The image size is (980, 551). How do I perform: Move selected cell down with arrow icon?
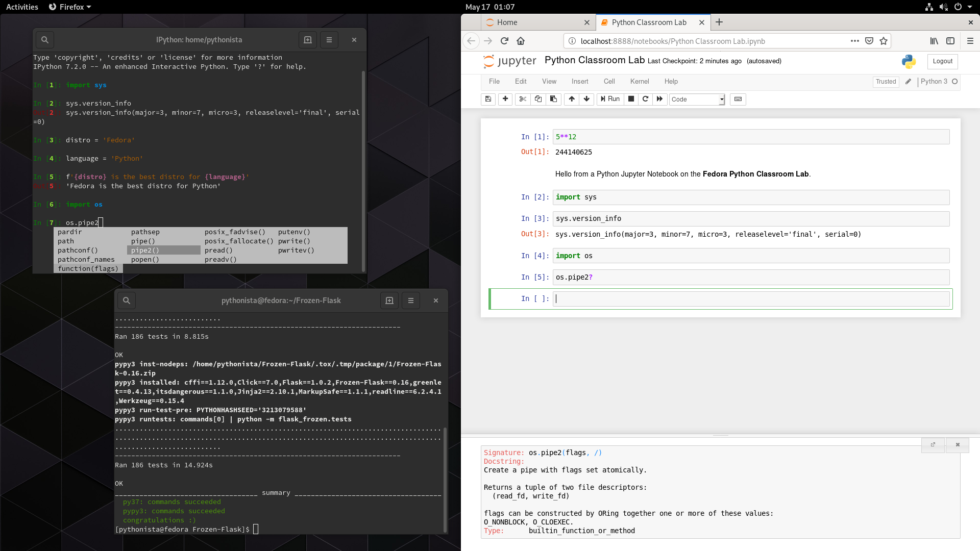point(586,99)
